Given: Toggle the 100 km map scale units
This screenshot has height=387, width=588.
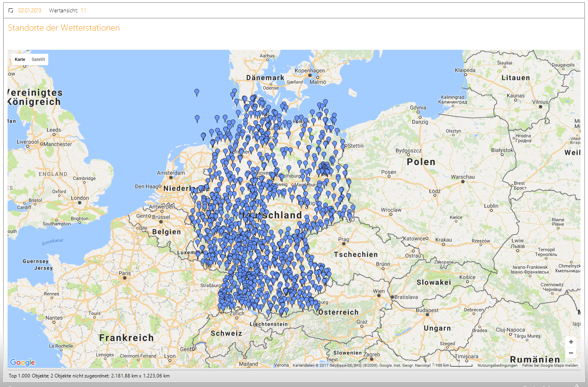Looking at the screenshot, I should point(453,365).
